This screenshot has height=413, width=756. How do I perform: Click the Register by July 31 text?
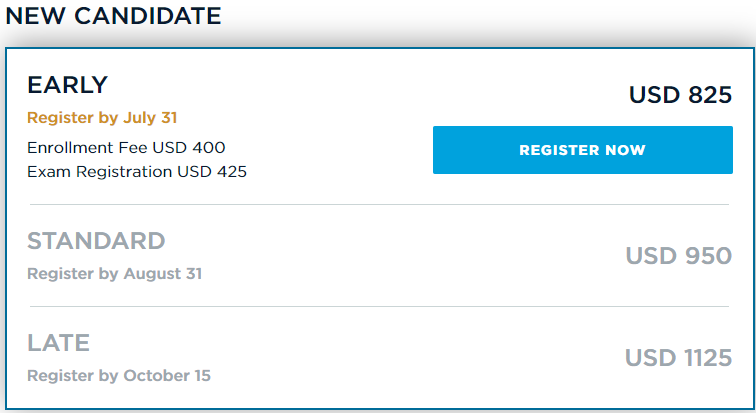point(102,118)
